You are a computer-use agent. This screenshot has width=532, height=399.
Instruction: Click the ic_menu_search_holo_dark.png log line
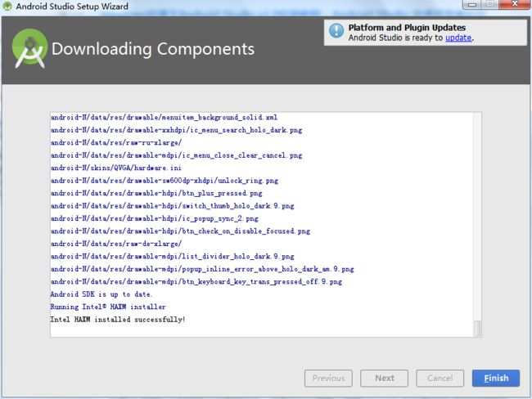point(176,130)
